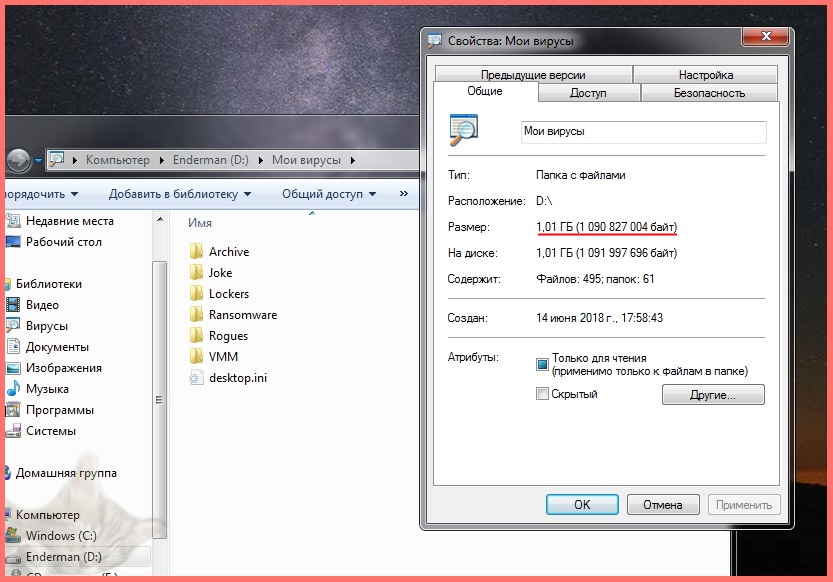Viewport: 833px width, 582px height.
Task: Click the Недавние места icon
Action: (13, 220)
